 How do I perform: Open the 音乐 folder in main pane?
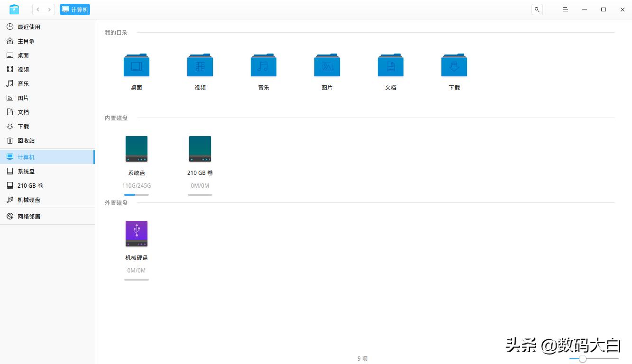264,65
